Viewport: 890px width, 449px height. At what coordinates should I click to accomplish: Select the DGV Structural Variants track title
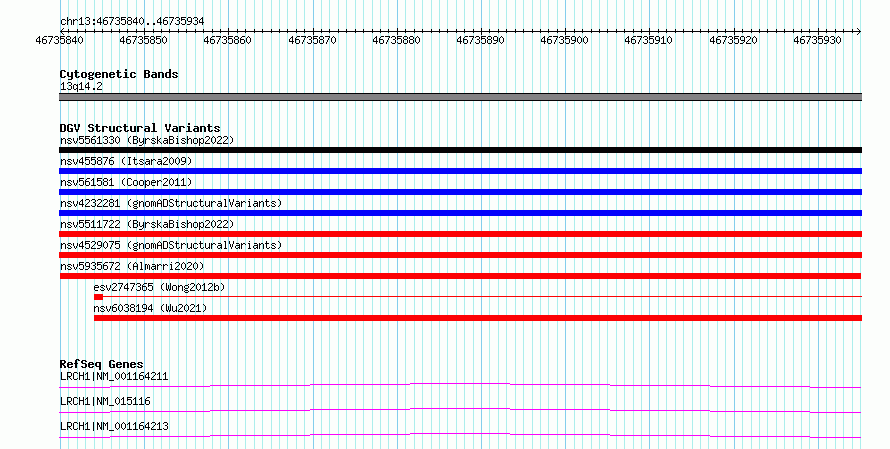140,128
